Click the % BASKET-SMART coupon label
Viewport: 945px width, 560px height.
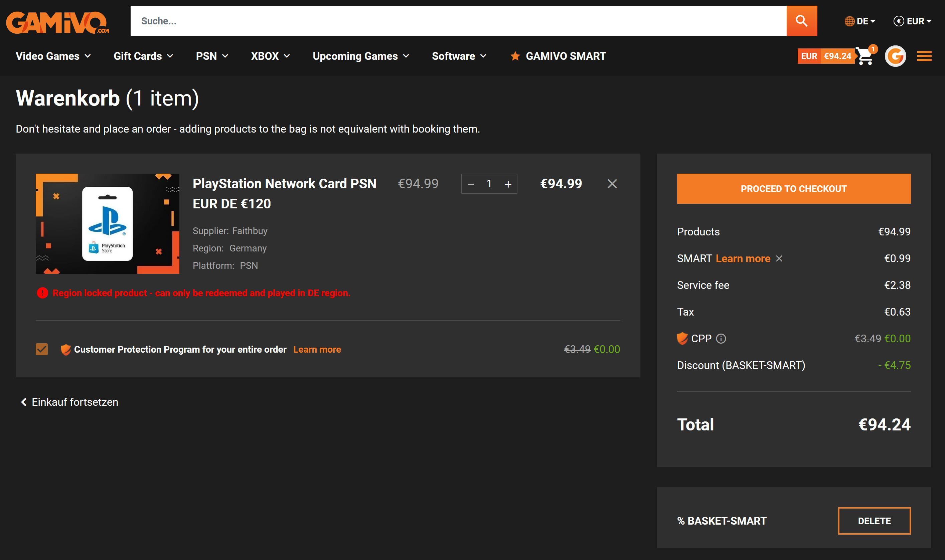point(722,521)
